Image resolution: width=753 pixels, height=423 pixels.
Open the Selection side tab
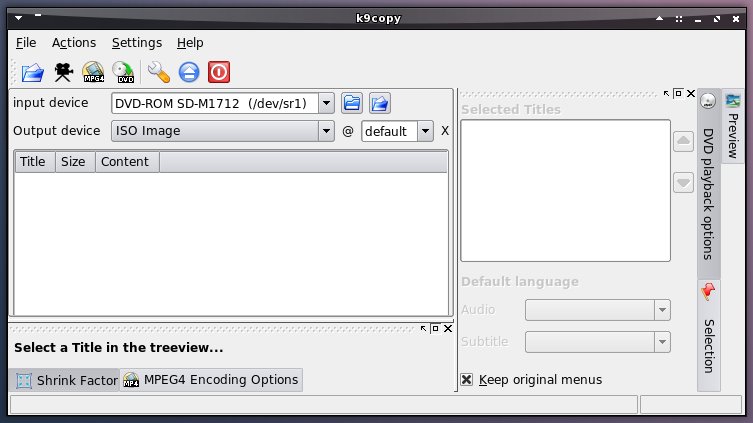pos(708,335)
